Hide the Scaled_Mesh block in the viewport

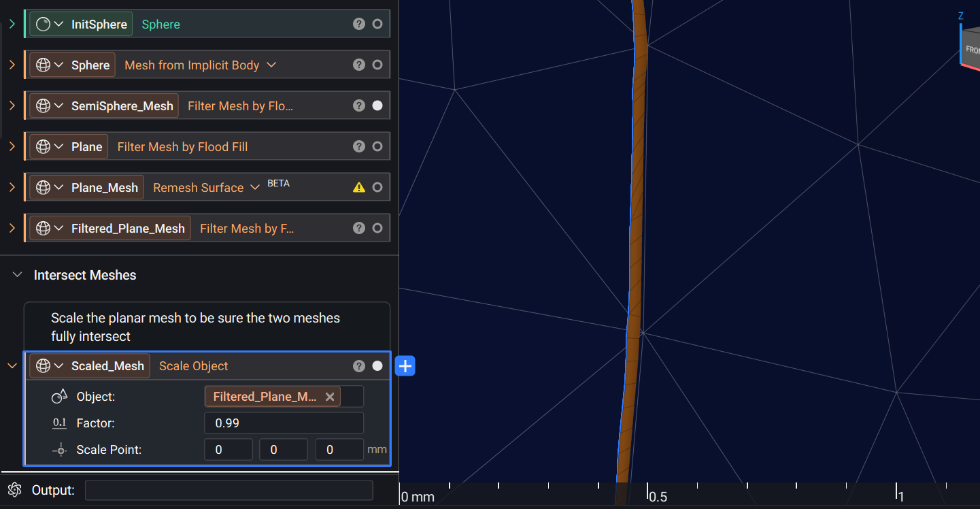377,366
